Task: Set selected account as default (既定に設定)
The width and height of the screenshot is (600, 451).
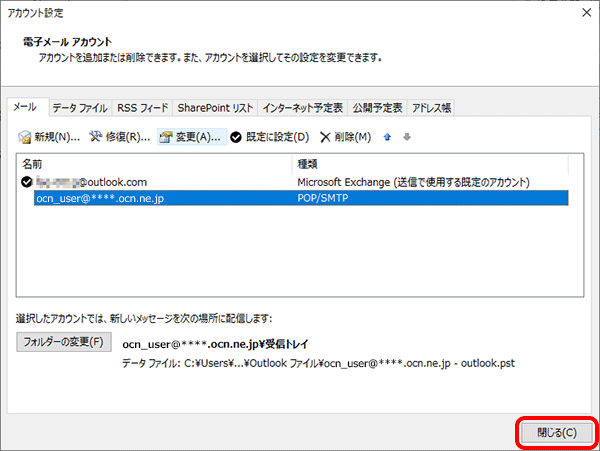Action: (x=270, y=137)
